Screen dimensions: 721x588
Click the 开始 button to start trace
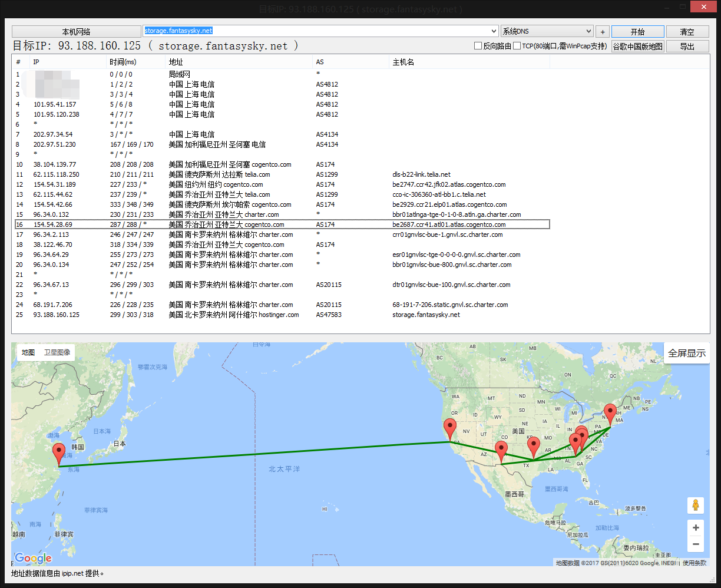coord(637,32)
